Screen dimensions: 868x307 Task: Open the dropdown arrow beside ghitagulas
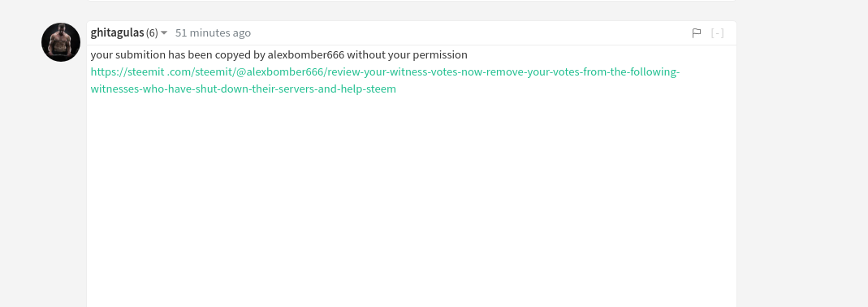tap(164, 33)
